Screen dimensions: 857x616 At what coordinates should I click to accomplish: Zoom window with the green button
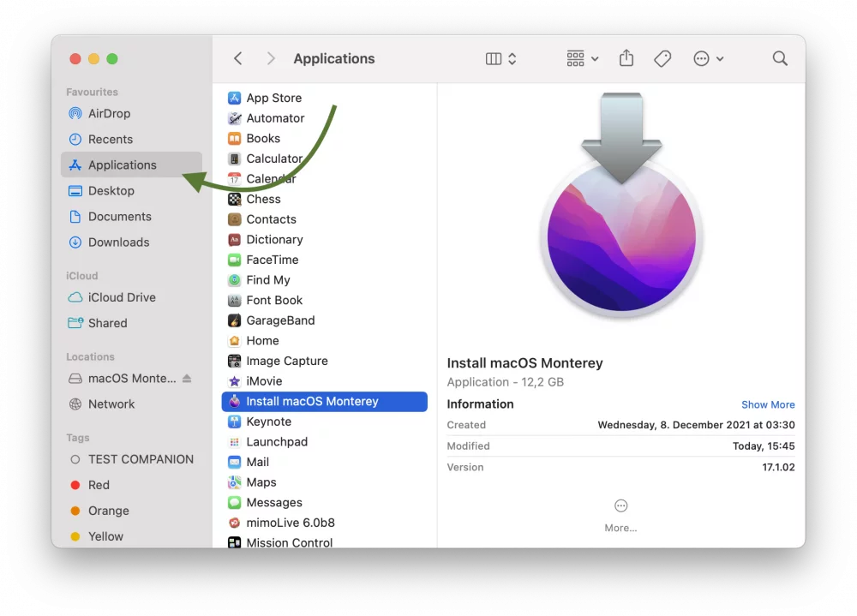click(x=112, y=58)
